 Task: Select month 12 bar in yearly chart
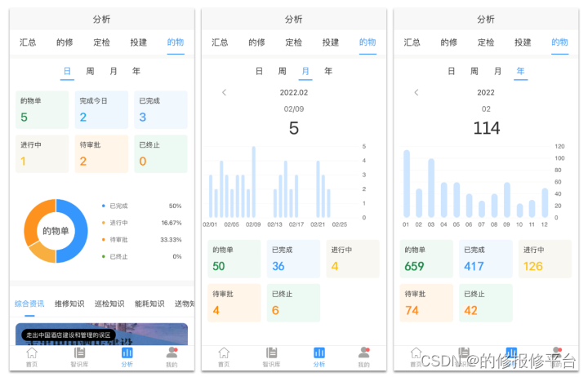(x=545, y=203)
